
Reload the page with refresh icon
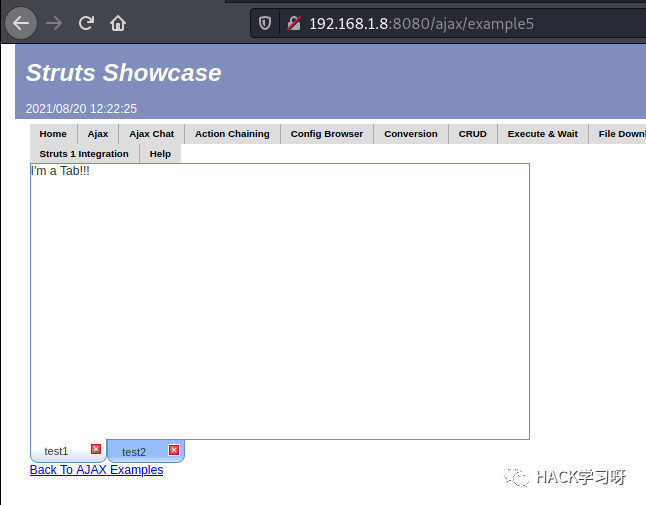click(86, 23)
